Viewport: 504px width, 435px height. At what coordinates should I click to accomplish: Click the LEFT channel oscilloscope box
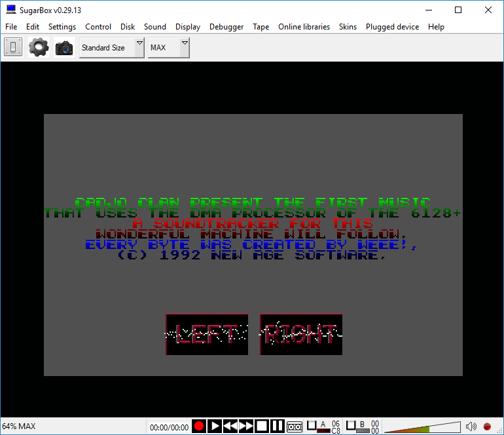pos(207,335)
